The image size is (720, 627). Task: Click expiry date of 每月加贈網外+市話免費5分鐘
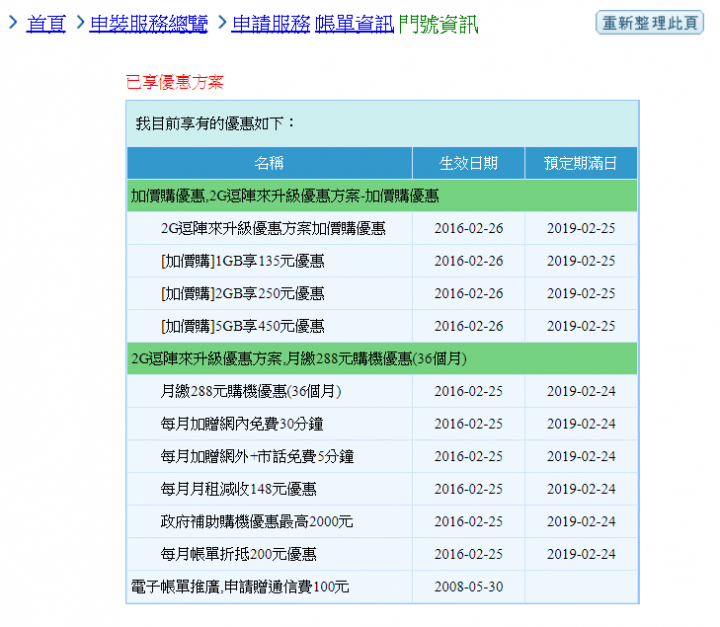coord(581,457)
